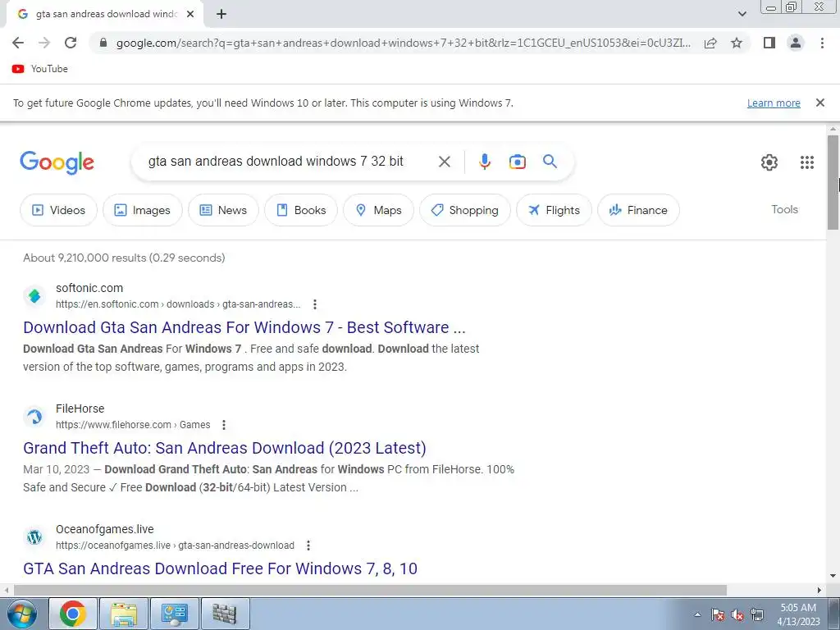Click the en.softonic.com URL breadcrumb
The height and width of the screenshot is (630, 840).
(178, 304)
